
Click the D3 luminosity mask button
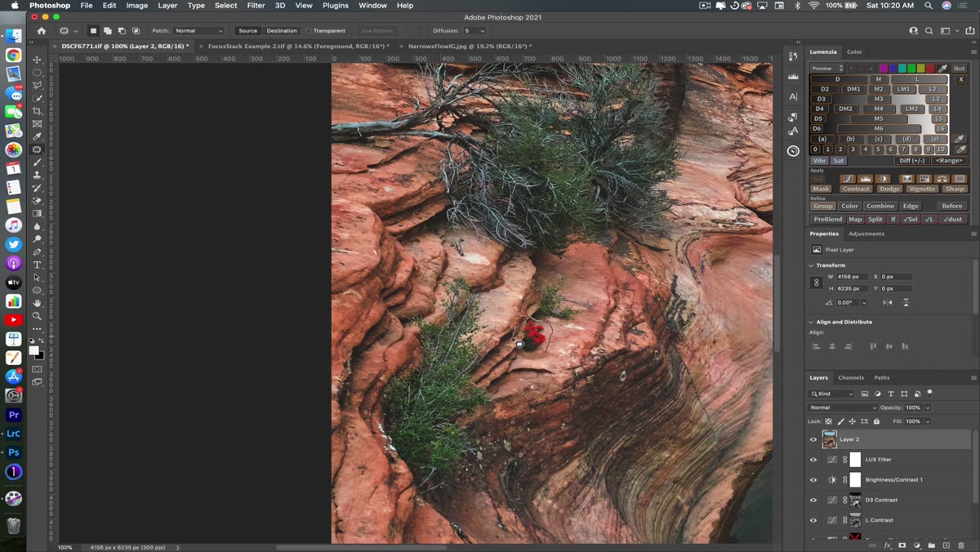(822, 99)
